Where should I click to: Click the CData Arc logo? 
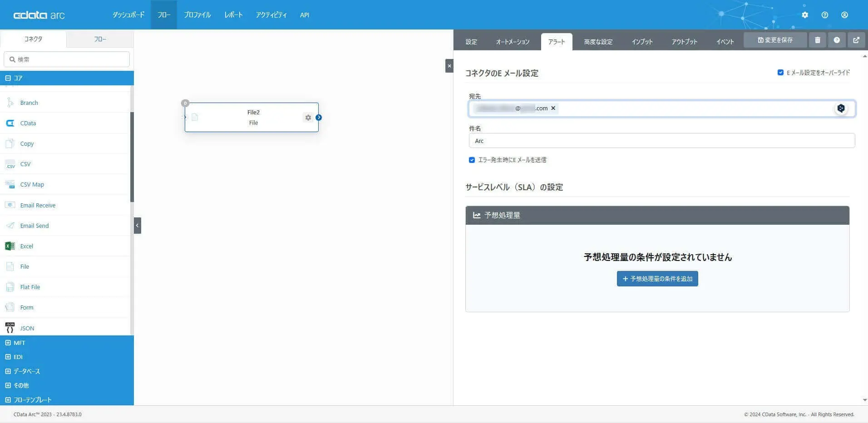[x=39, y=15]
